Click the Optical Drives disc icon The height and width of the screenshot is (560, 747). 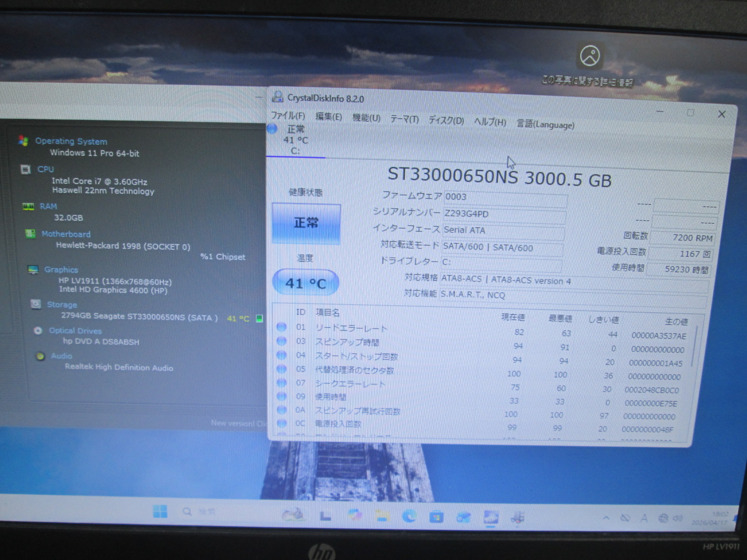(38, 330)
